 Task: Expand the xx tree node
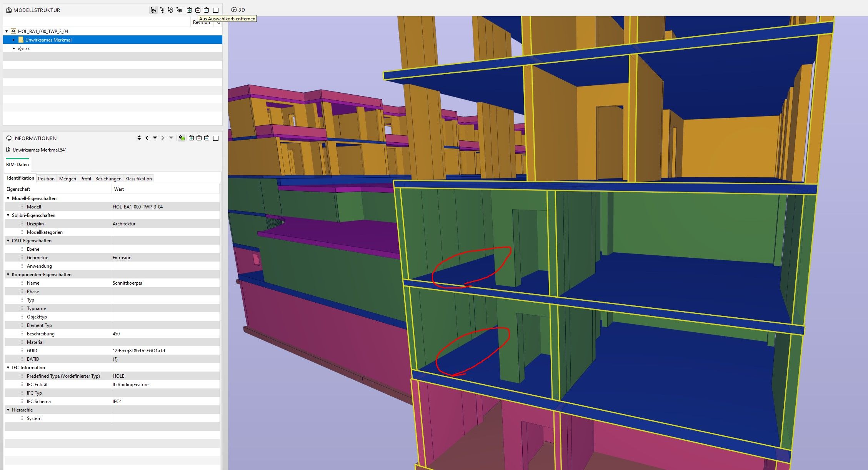(x=14, y=48)
